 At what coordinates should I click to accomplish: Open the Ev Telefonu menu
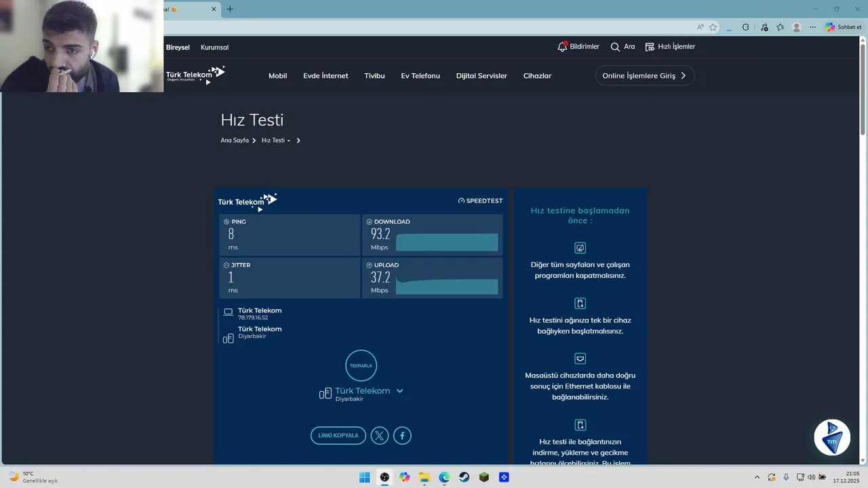(420, 76)
